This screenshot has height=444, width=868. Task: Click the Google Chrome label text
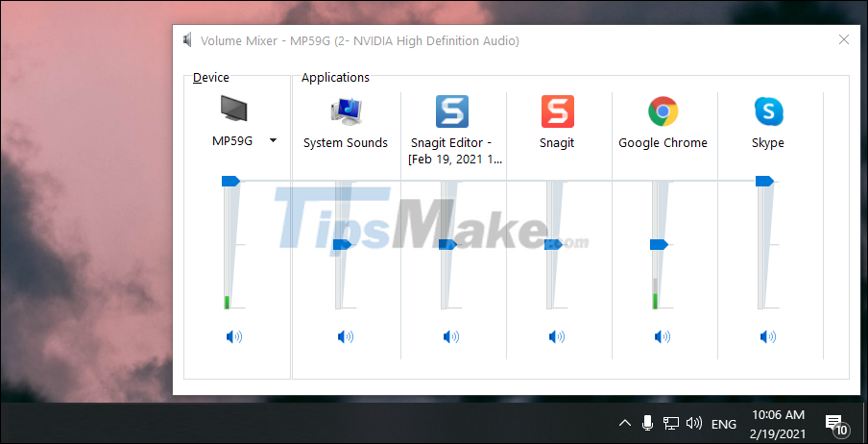click(x=663, y=143)
